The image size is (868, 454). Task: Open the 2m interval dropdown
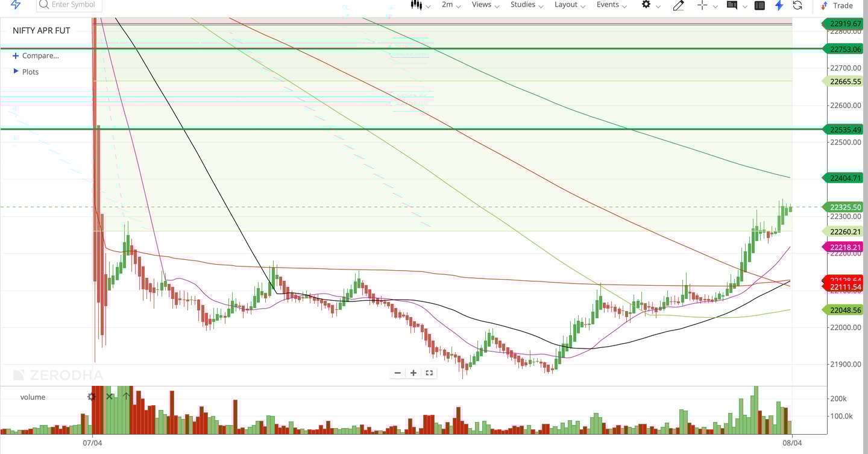(x=451, y=5)
